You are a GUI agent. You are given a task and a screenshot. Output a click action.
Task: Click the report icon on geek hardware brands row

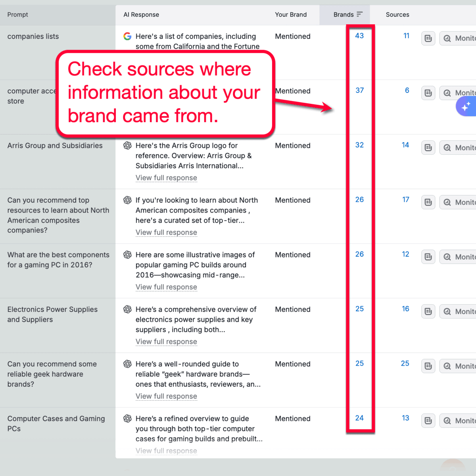pyautogui.click(x=428, y=366)
